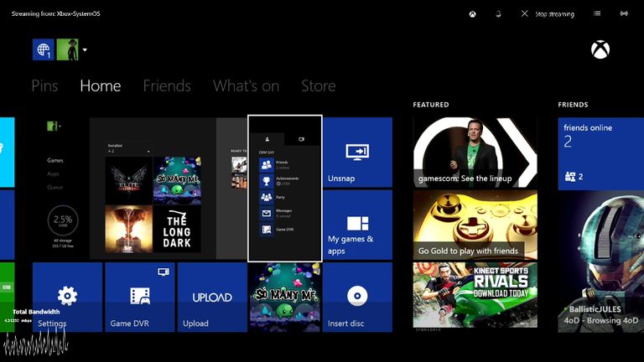The height and width of the screenshot is (362, 644).
Task: Click the Stop streaming X button
Action: point(524,13)
